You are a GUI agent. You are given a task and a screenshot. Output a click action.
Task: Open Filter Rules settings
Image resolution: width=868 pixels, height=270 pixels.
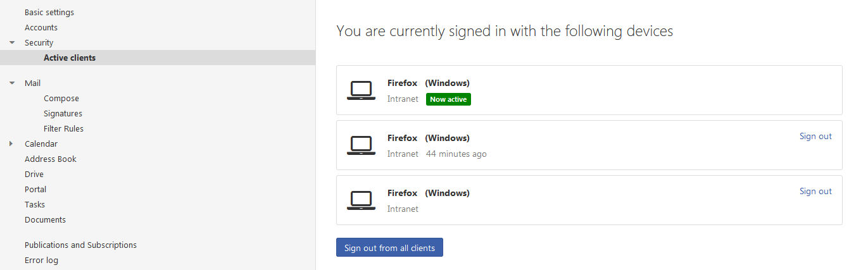(x=63, y=129)
